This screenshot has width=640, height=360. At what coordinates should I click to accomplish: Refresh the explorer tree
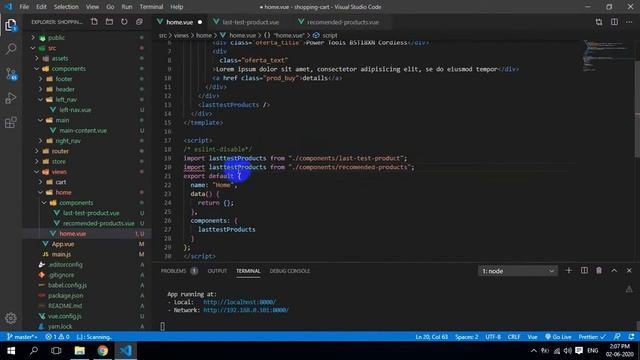tap(124, 22)
